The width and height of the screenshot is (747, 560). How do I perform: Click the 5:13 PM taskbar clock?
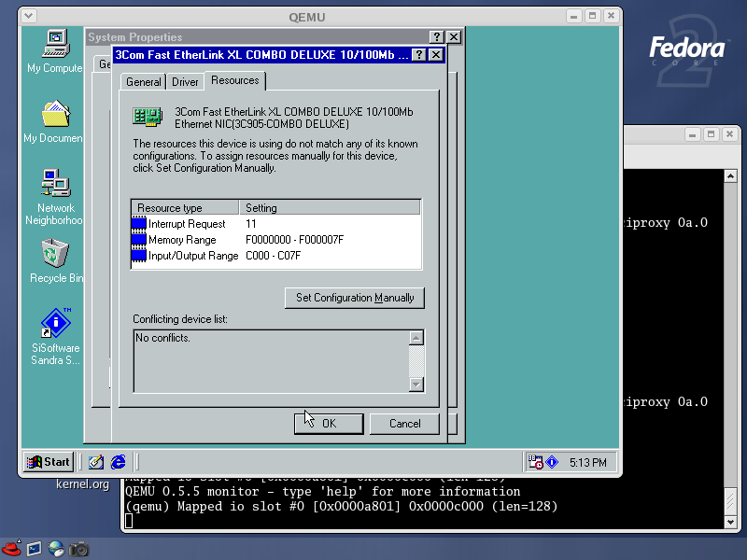(x=588, y=462)
